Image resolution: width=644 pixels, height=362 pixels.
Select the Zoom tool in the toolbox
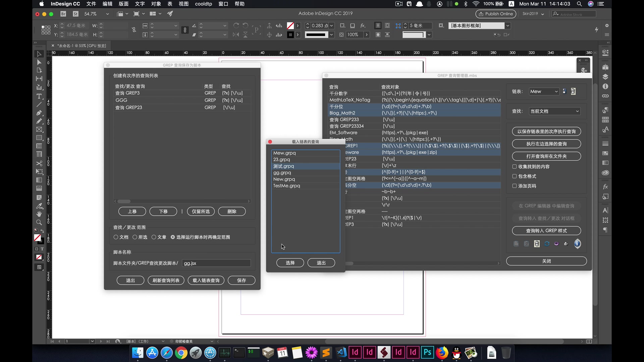point(39,222)
